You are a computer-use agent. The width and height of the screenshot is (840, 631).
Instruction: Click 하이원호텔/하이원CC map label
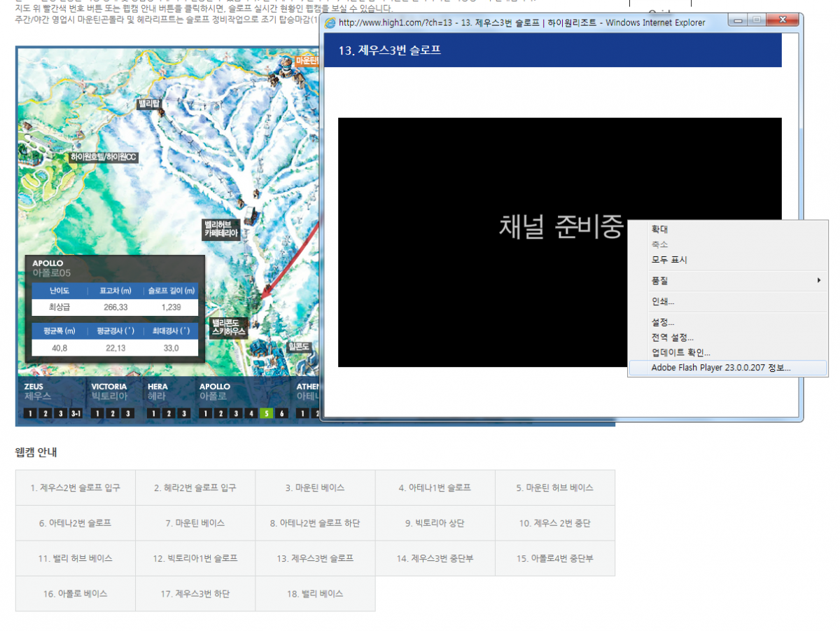[104, 158]
